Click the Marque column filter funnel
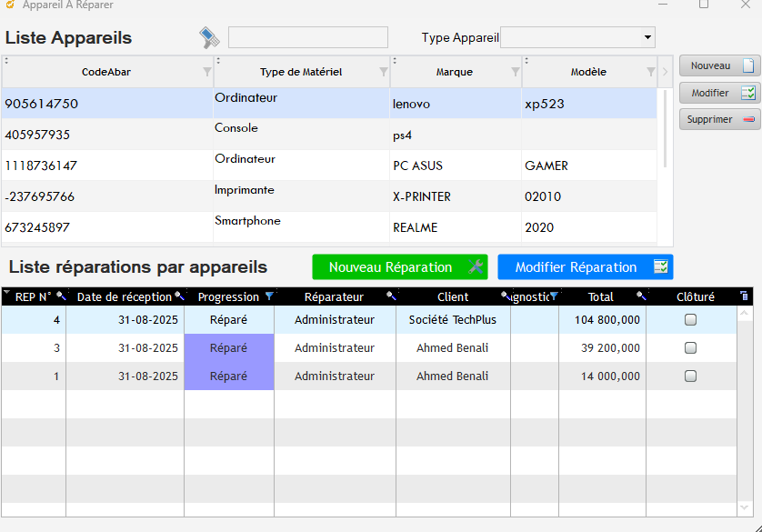 (516, 72)
